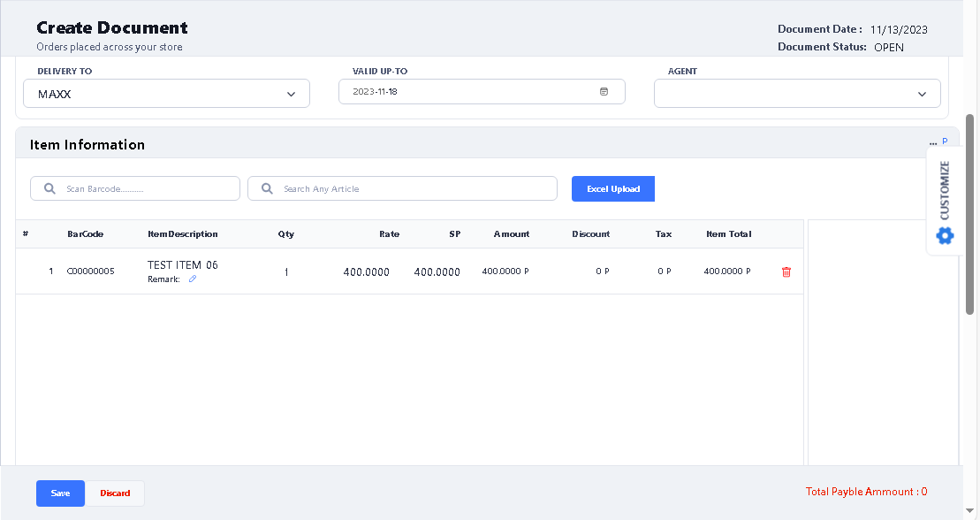Click the BarCode column header
980x520 pixels.
(x=86, y=234)
